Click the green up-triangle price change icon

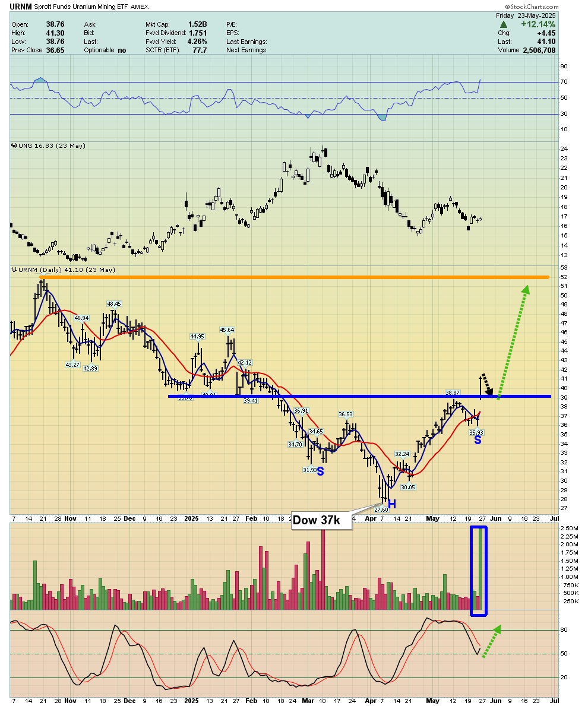pos(504,25)
